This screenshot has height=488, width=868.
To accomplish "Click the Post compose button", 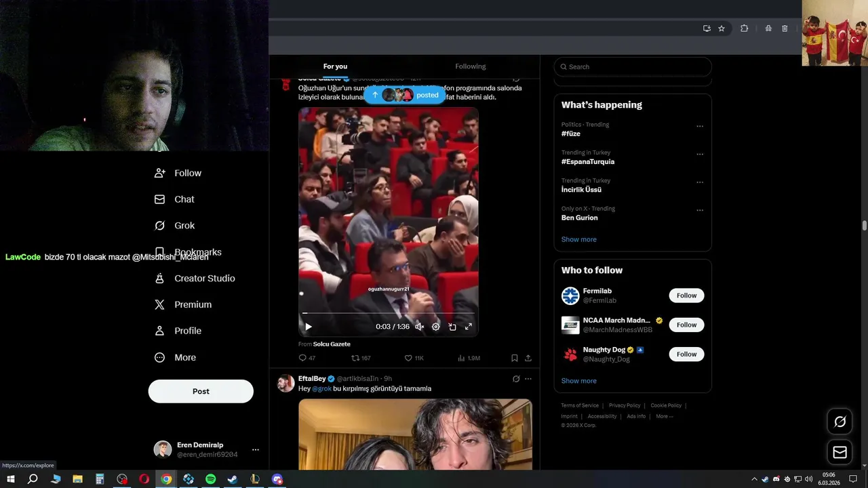I will 201,391.
